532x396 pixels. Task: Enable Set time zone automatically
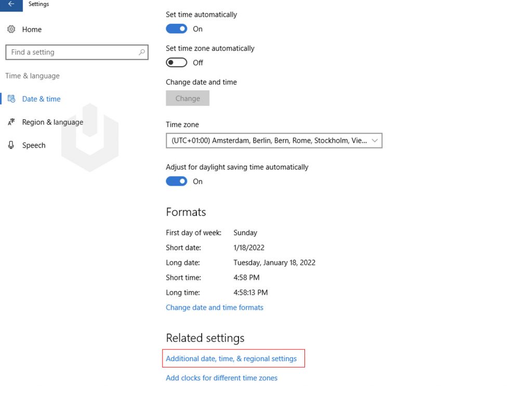pyautogui.click(x=176, y=62)
